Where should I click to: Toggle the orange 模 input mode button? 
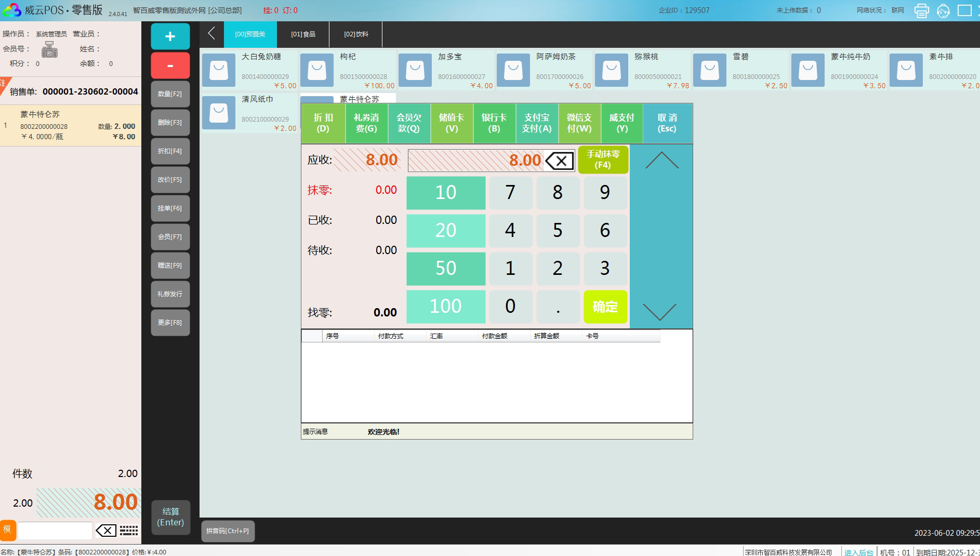coord(8,530)
